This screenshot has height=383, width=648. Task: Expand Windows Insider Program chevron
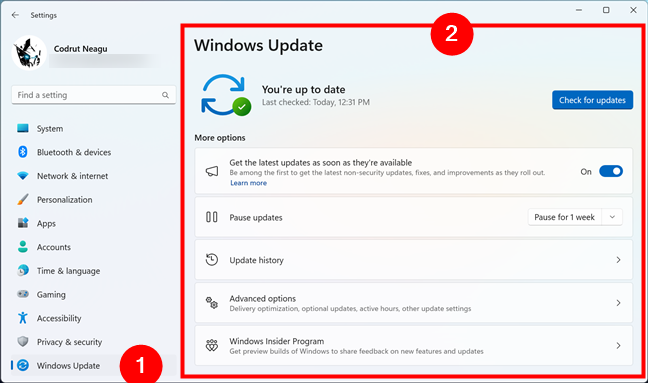click(618, 345)
